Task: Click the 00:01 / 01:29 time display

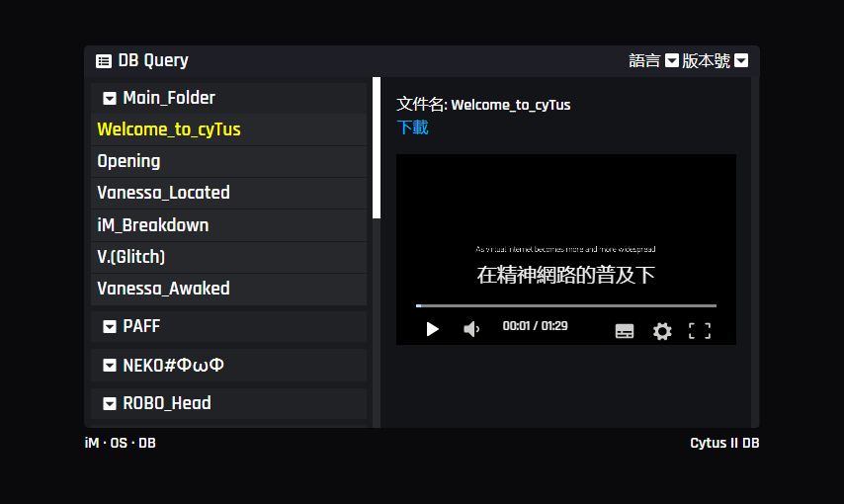Action: pyautogui.click(x=535, y=326)
